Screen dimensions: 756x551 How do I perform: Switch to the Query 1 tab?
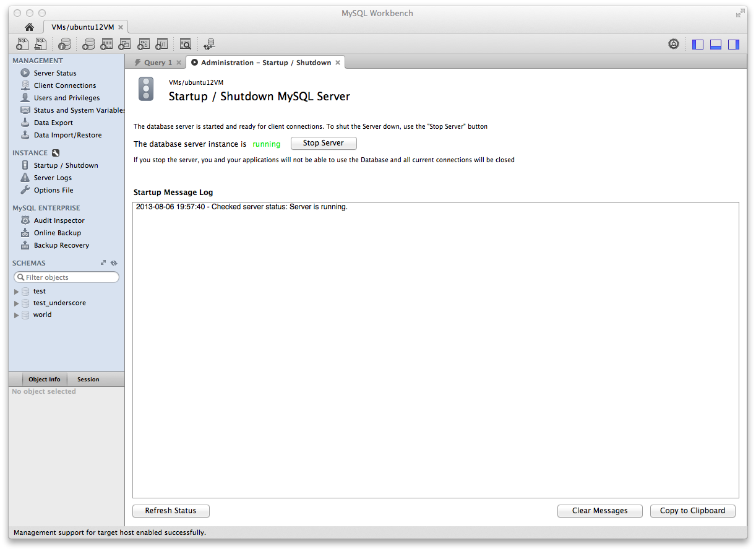[x=154, y=63]
